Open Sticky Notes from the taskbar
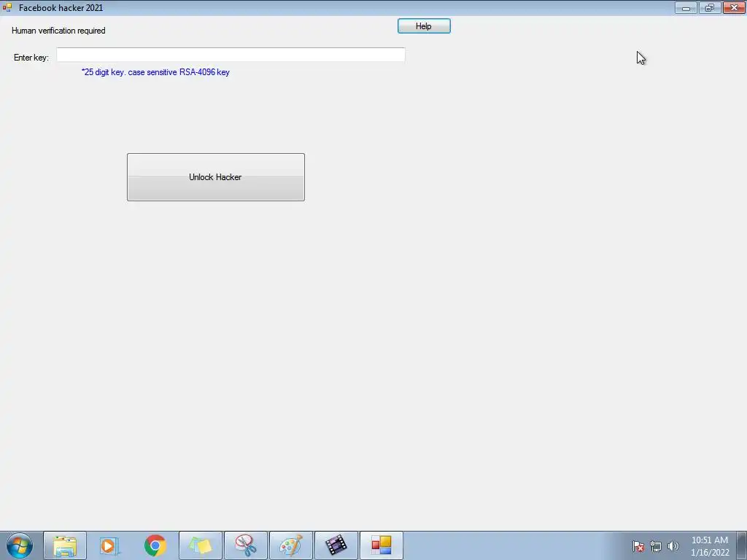747x560 pixels. 200,545
